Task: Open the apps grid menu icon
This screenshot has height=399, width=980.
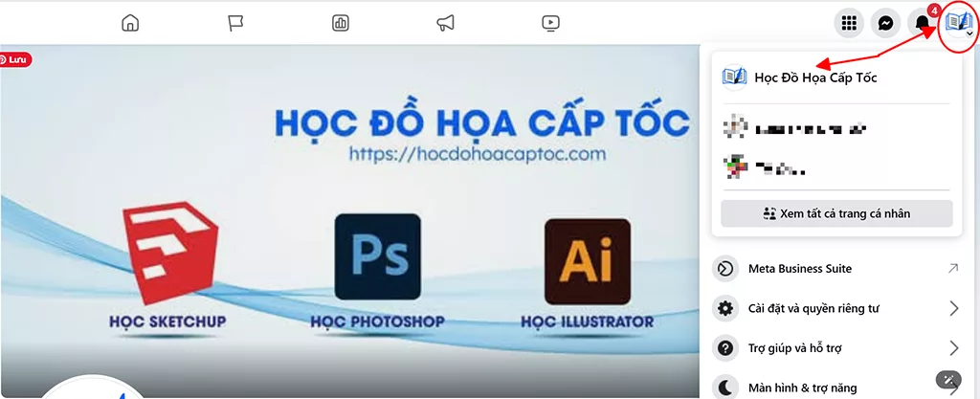Action: (x=849, y=24)
